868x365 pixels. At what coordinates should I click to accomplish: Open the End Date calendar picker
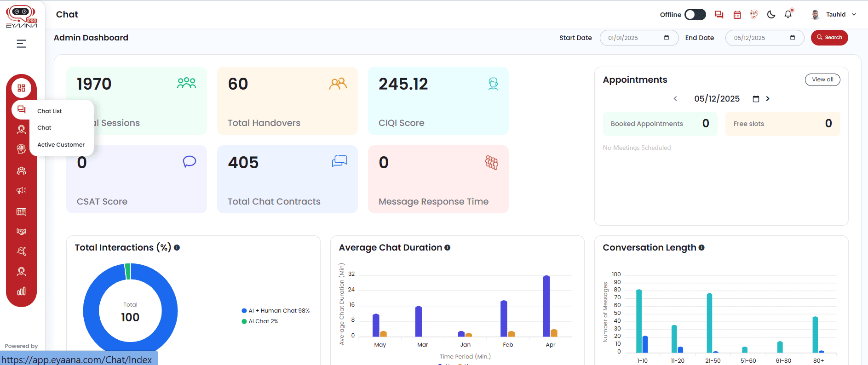coord(792,38)
